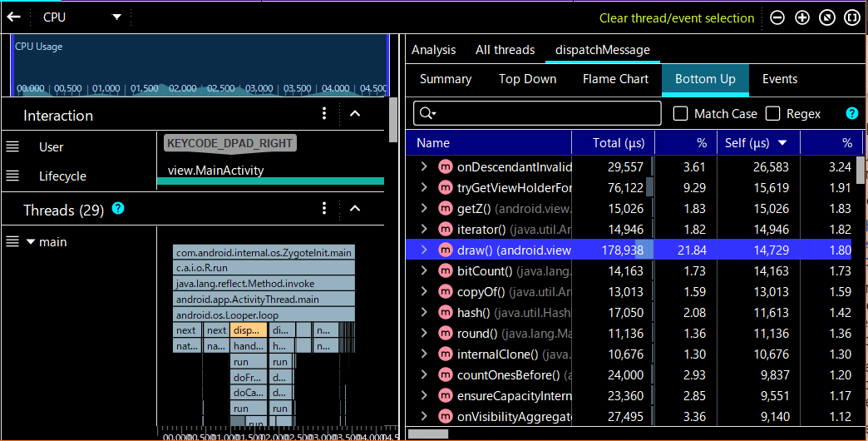Open Threads help question mark icon
Screen dimensions: 868x441
click(118, 208)
